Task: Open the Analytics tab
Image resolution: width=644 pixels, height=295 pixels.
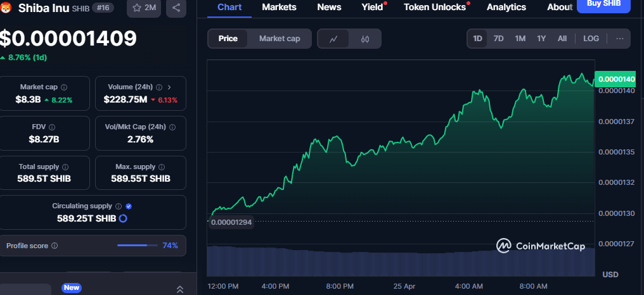Action: point(506,7)
